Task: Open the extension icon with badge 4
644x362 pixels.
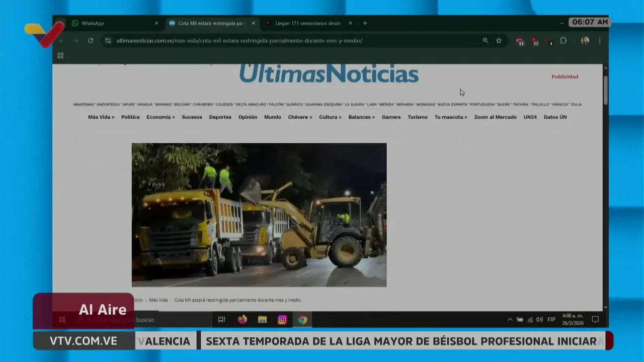Action: click(549, 41)
